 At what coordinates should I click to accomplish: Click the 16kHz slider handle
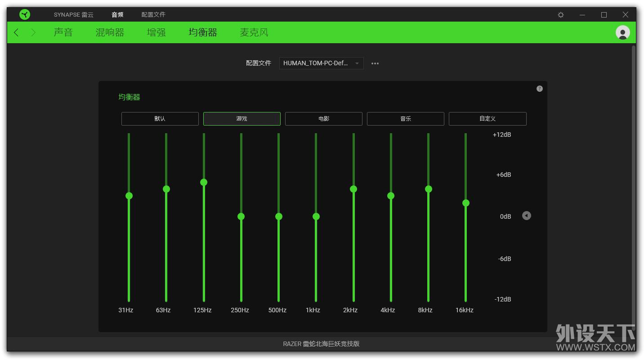coord(466,203)
